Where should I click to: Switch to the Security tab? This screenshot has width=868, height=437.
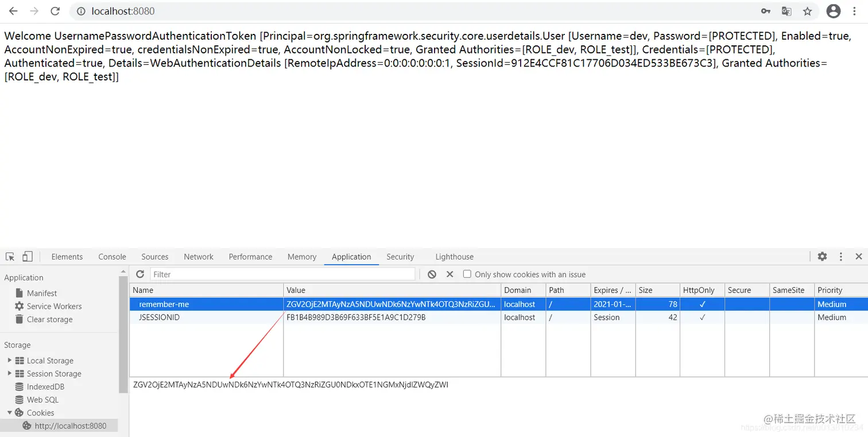[x=400, y=257]
